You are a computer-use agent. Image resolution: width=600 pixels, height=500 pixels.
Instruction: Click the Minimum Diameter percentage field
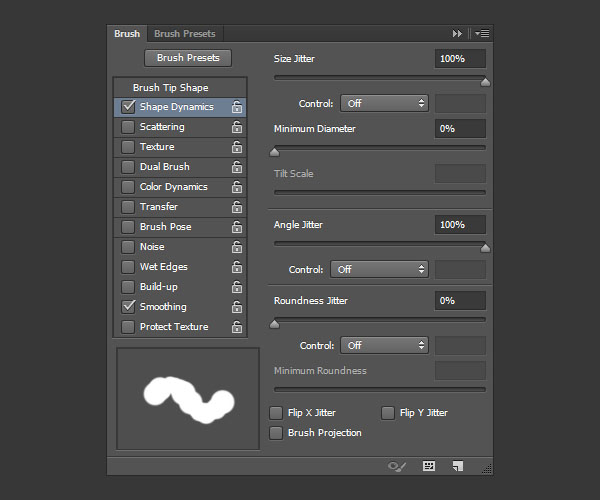click(460, 129)
